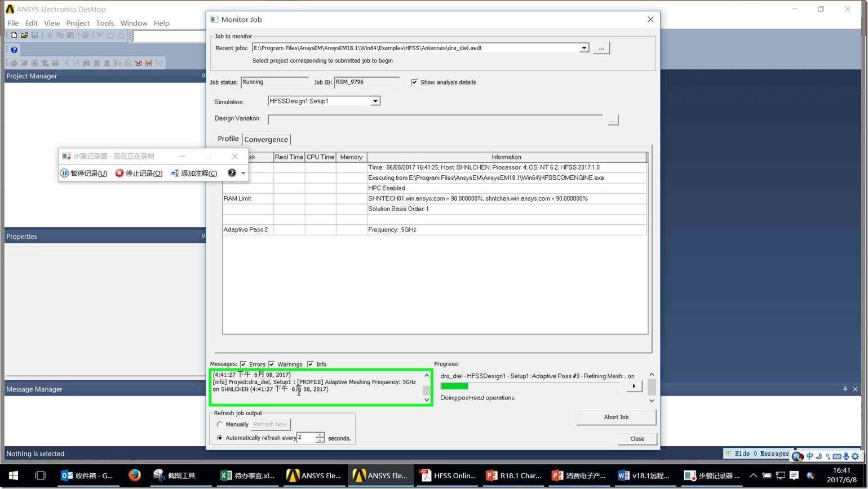Show hidden system tray icons
868x489 pixels.
[753, 475]
